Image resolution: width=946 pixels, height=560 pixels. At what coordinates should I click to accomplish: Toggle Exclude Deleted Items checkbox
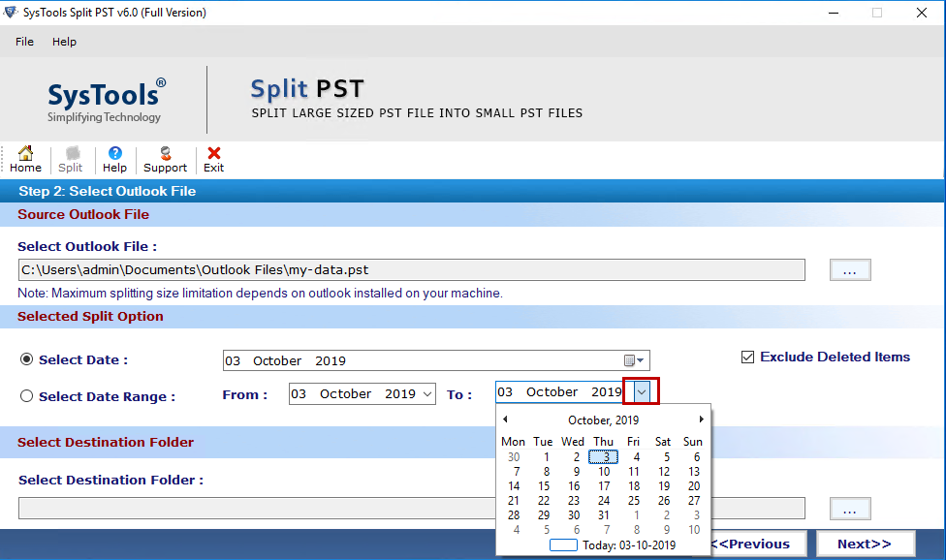(x=747, y=357)
